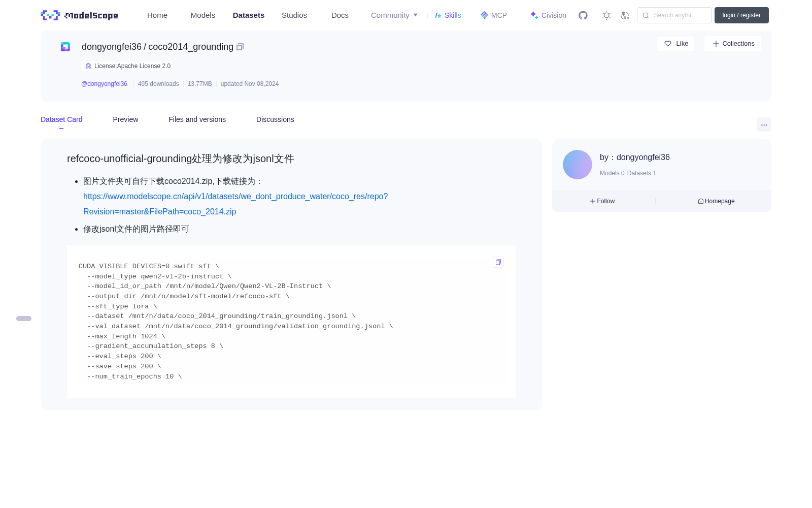Screen dimensions: 812x508
Task: Click the Skills icon in navbar
Action: [x=438, y=15]
